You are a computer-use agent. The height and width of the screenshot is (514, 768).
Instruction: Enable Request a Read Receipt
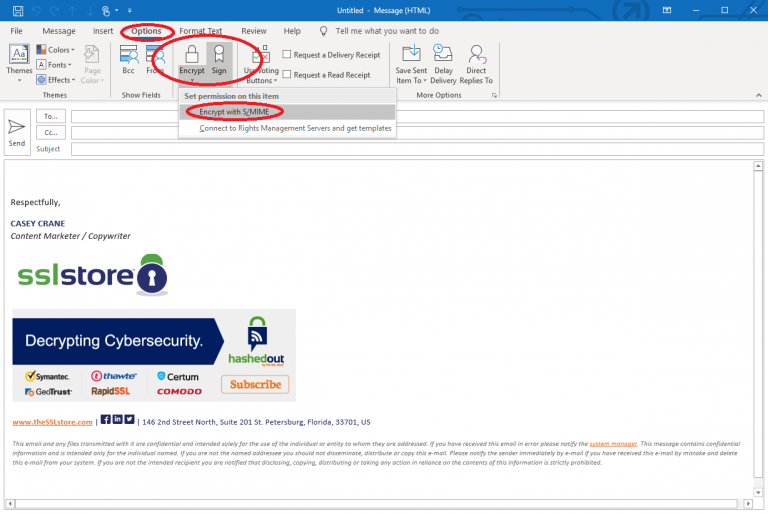(x=287, y=75)
